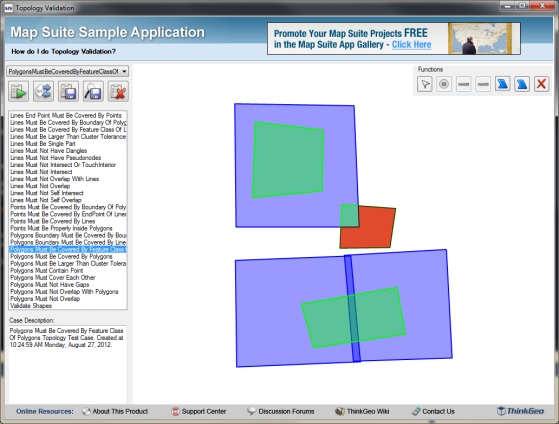This screenshot has width=559, height=424.
Task: Click the narrow dark blue strip polygon on map
Action: point(353,308)
